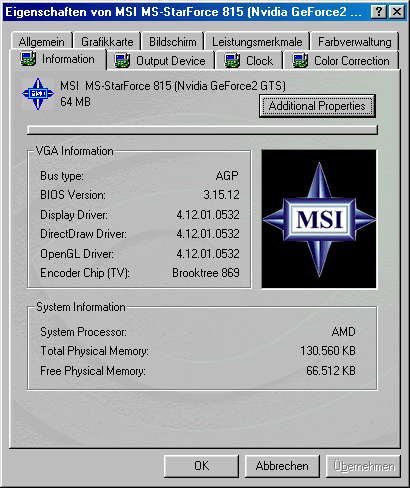Click the Color Correction tab icon

300,61
